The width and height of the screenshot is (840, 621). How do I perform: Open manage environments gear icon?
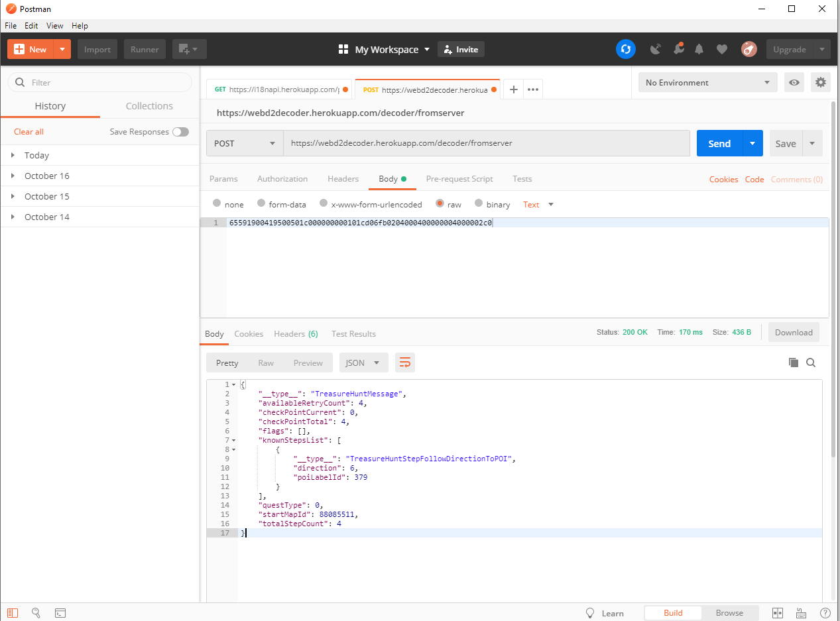[821, 82]
